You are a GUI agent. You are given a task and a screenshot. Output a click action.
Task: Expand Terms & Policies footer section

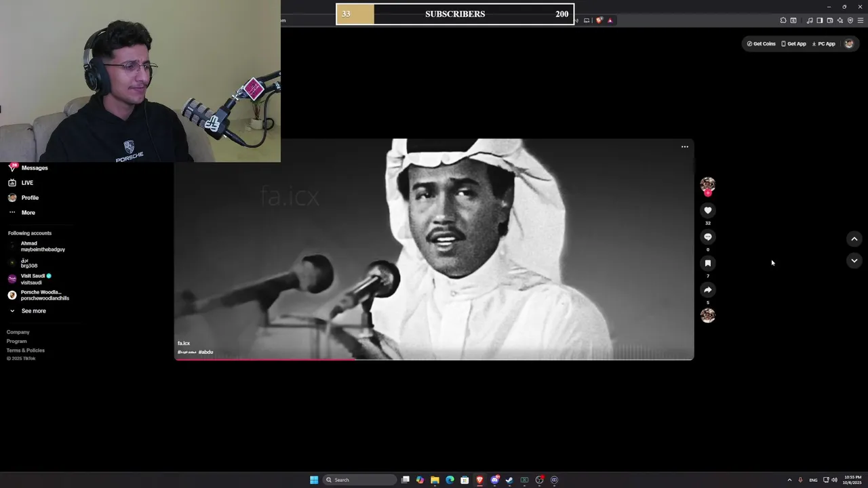26,350
